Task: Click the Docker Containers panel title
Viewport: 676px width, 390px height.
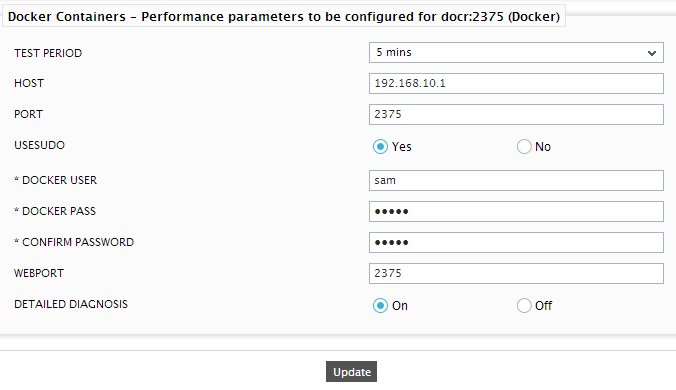Action: [x=284, y=16]
